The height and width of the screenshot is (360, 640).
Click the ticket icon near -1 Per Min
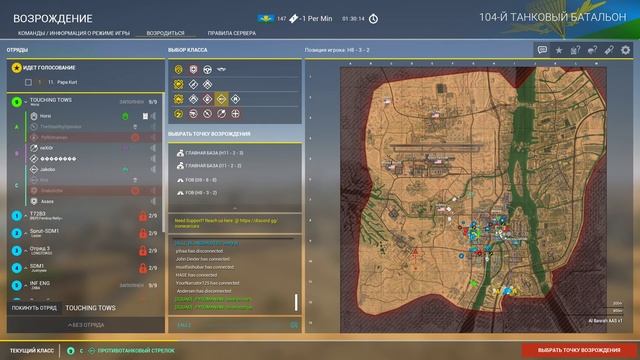click(x=293, y=18)
